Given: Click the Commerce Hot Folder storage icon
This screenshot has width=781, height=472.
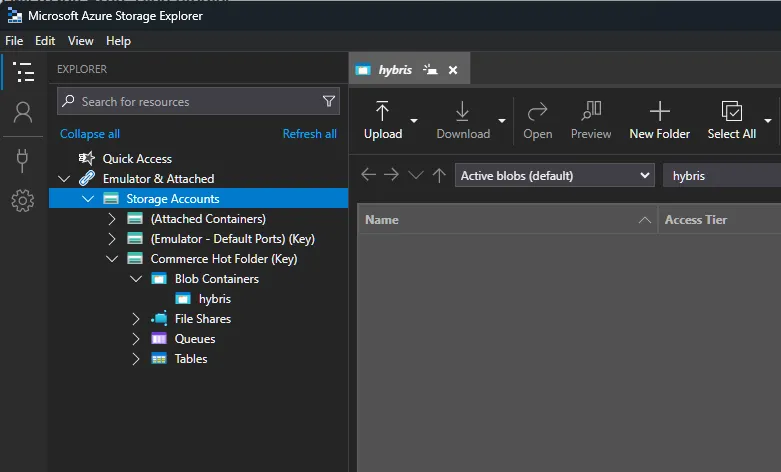Looking at the screenshot, I should pyautogui.click(x=135, y=258).
